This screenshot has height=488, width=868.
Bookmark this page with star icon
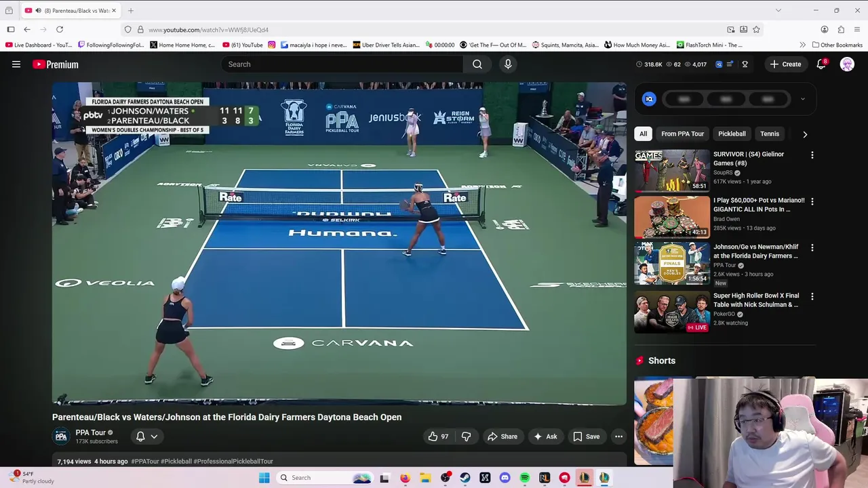pos(756,30)
